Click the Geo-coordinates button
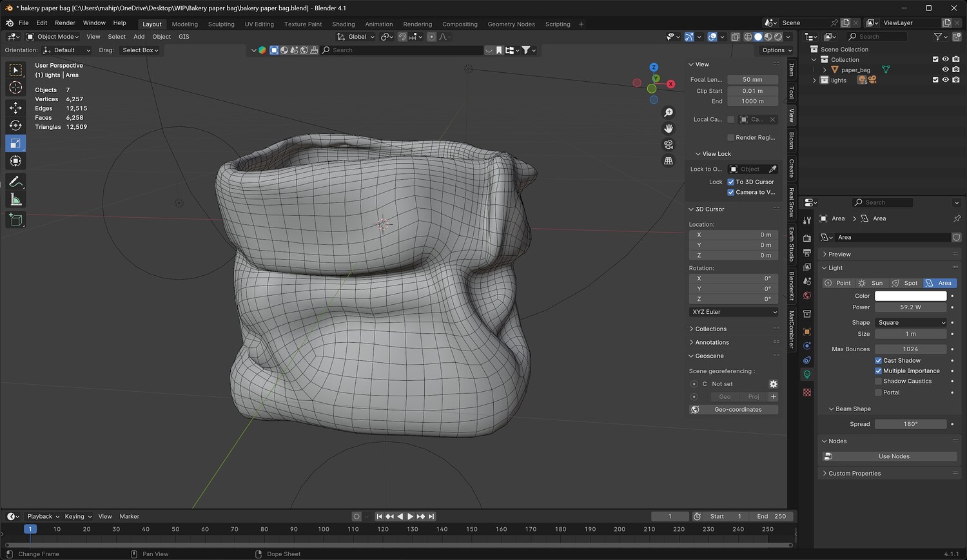Image resolution: width=967 pixels, height=560 pixels. [x=737, y=409]
